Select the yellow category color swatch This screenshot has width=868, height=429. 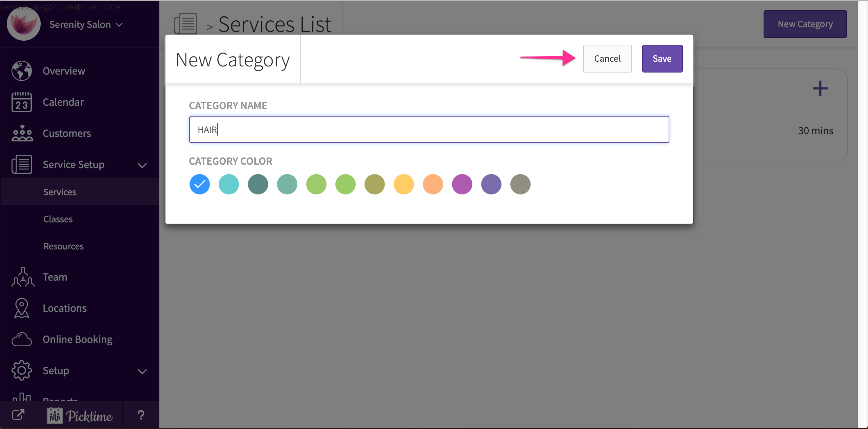pyautogui.click(x=404, y=184)
